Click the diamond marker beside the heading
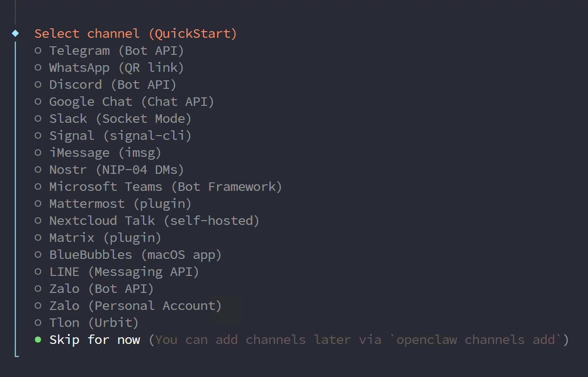This screenshot has height=377, width=588. [15, 33]
